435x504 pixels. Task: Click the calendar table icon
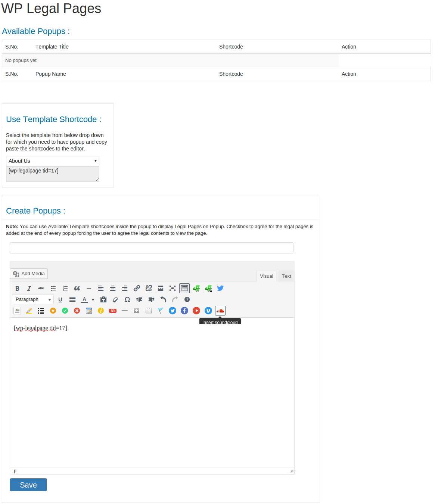(x=89, y=311)
